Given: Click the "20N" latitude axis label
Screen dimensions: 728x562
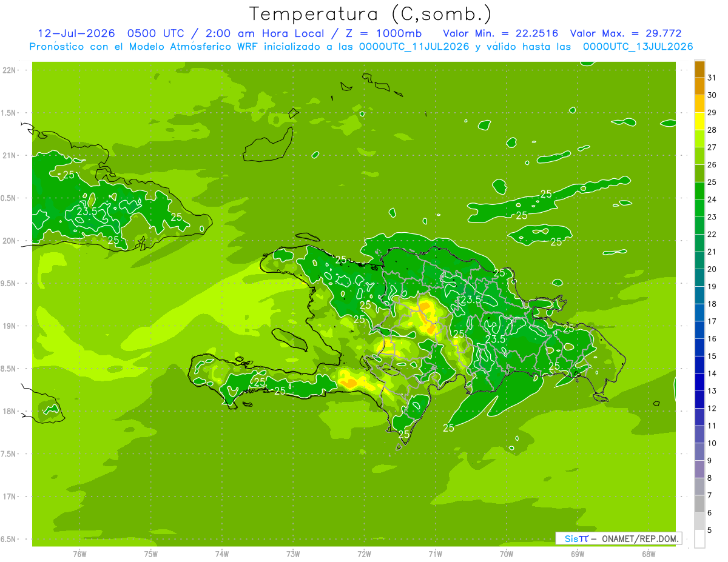Looking at the screenshot, I should pos(8,241).
